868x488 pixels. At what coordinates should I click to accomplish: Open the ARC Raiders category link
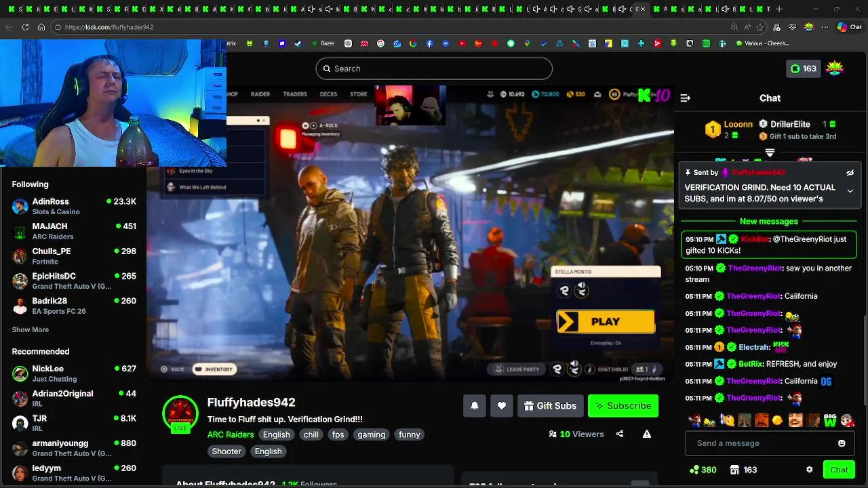point(231,434)
